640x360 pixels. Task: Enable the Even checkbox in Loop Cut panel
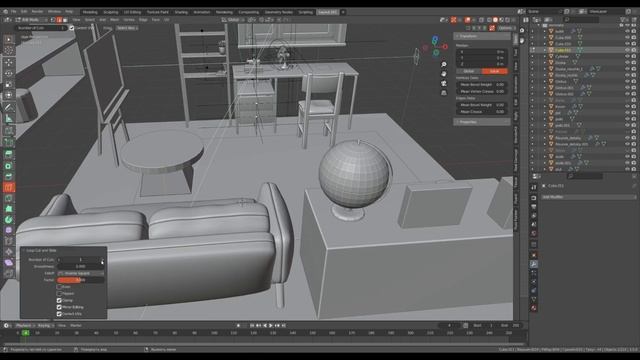point(59,287)
